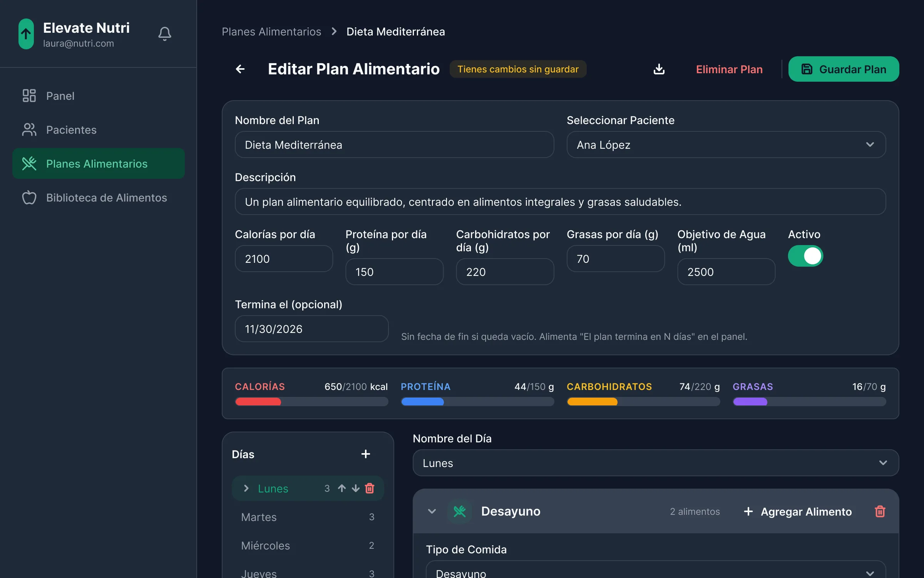Open Panel in the sidebar
924x578 pixels.
point(99,96)
